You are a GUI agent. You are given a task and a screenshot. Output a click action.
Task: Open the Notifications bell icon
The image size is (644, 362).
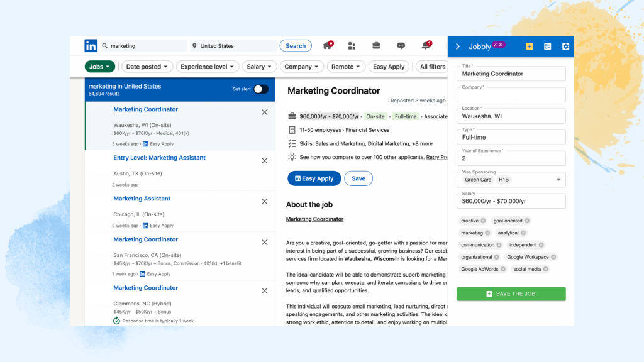coord(426,45)
